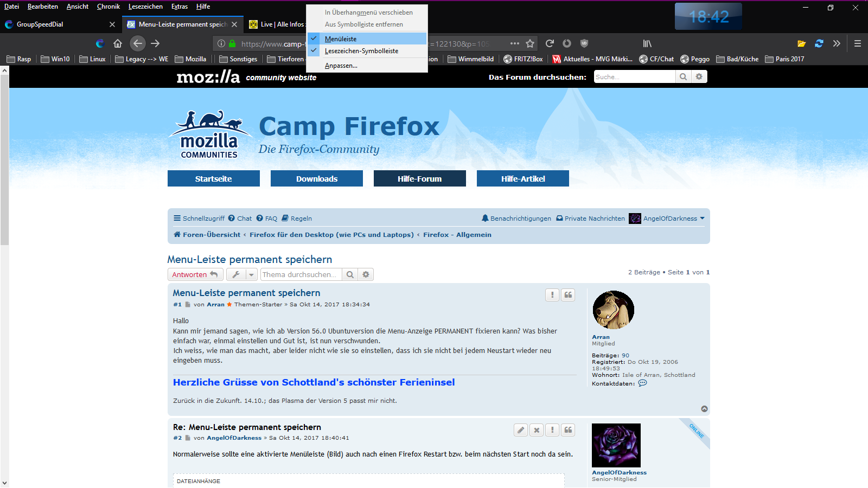Click the blue sync arrows toolbar icon
This screenshot has height=488, width=868.
(x=819, y=43)
